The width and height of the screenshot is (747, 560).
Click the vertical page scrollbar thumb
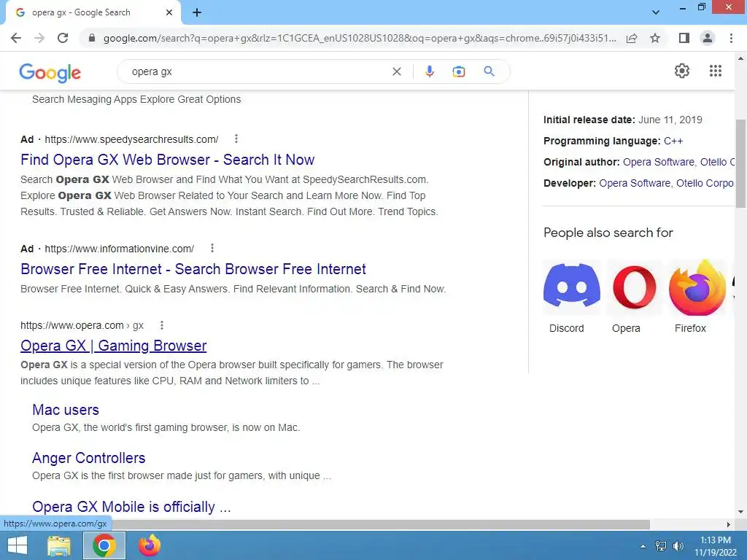click(740, 163)
